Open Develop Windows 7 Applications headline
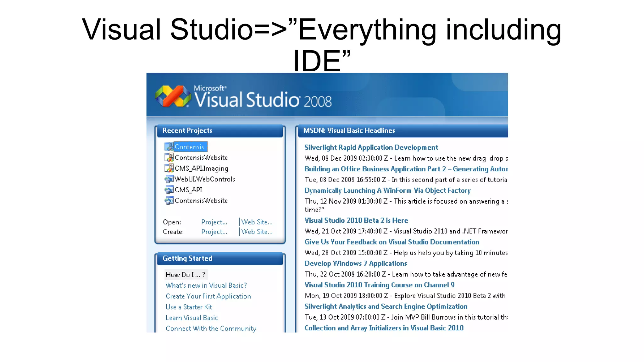Screen dimensions: 644x362 pyautogui.click(x=355, y=263)
